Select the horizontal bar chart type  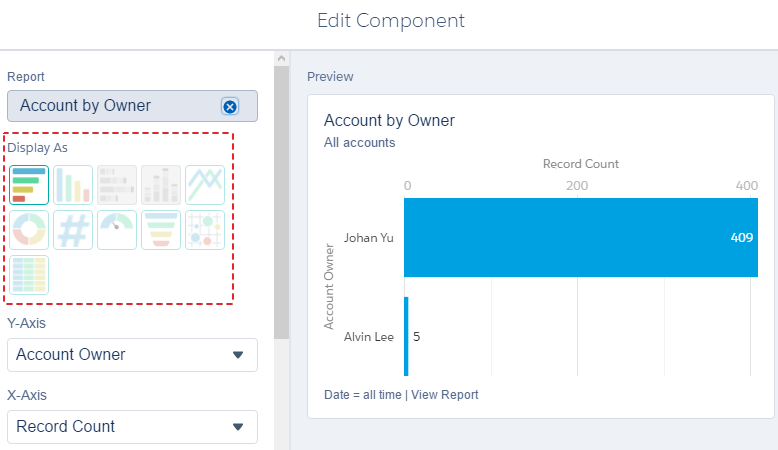[x=29, y=185]
